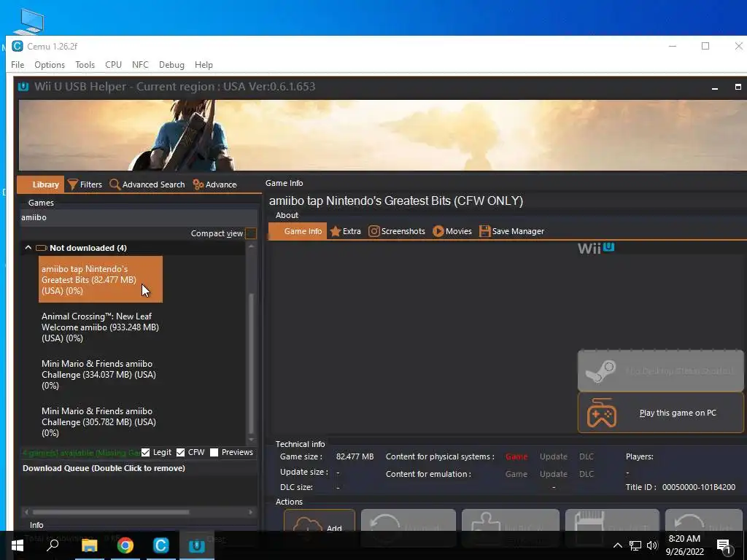Open the Windows Start menu
This screenshot has width=747, height=560.
pyautogui.click(x=18, y=545)
